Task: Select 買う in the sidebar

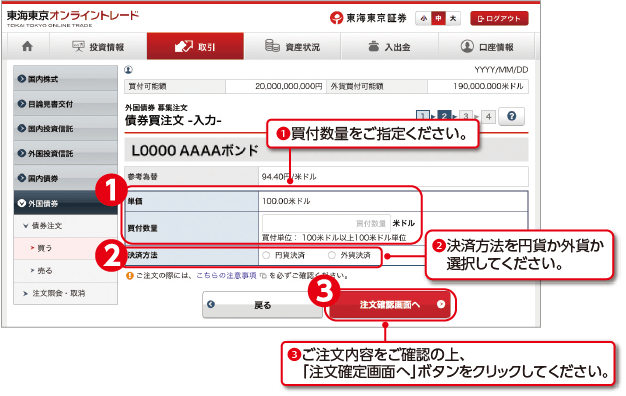Action: pos(65,248)
